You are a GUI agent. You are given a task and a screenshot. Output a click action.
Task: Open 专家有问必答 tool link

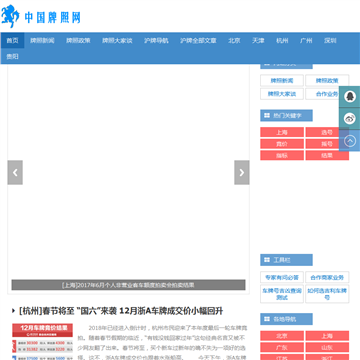tap(282, 277)
